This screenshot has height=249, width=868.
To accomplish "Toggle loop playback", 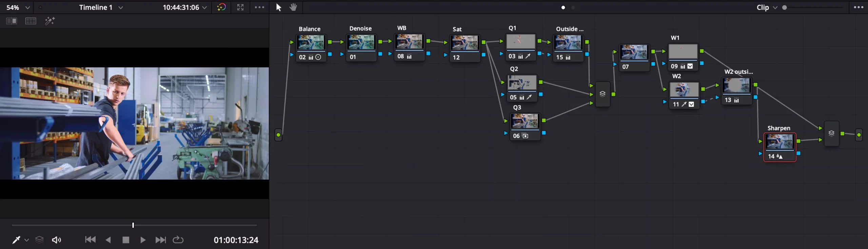I will click(178, 240).
